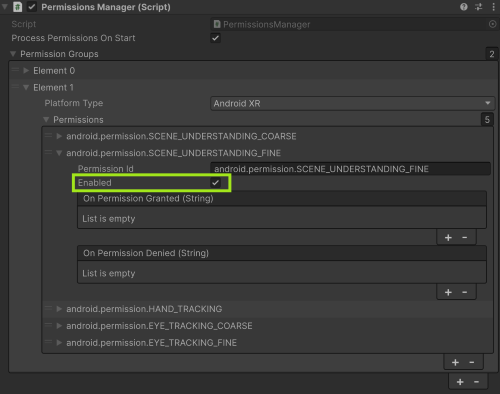500x394 pixels.
Task: Click the Permission Groups size field
Action: point(491,54)
